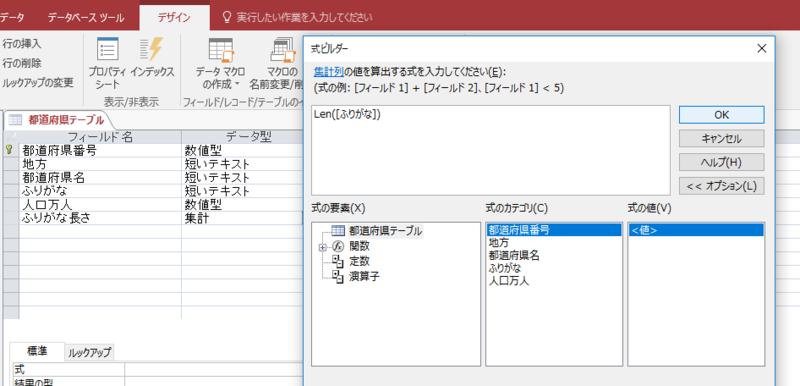Open the 集計列 help link

coord(329,71)
